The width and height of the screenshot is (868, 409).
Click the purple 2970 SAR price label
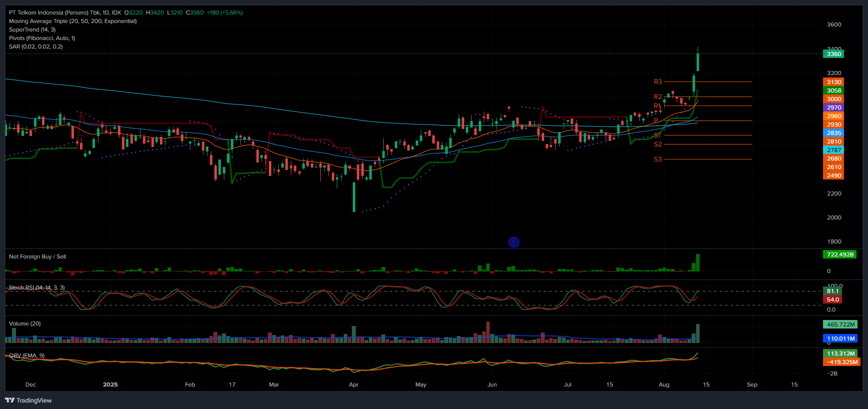834,107
